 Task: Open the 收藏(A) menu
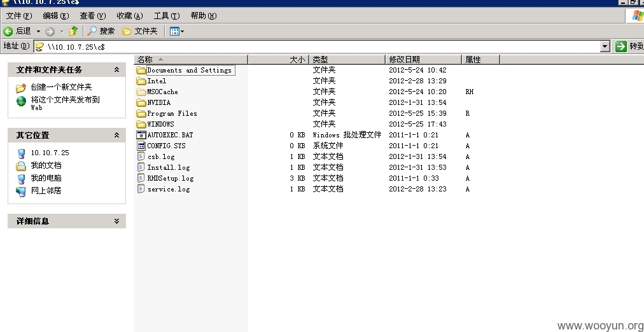tap(130, 16)
